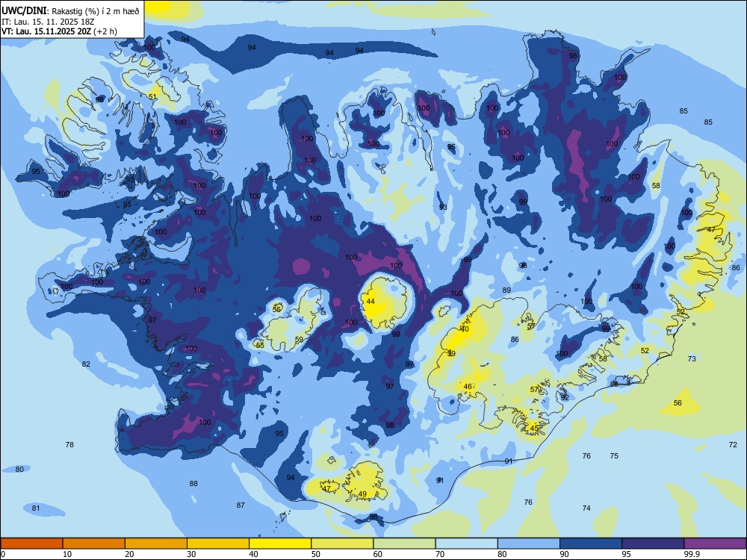Click the '10' tick label on the legend bar
This screenshot has width=747, height=560.
click(x=67, y=554)
